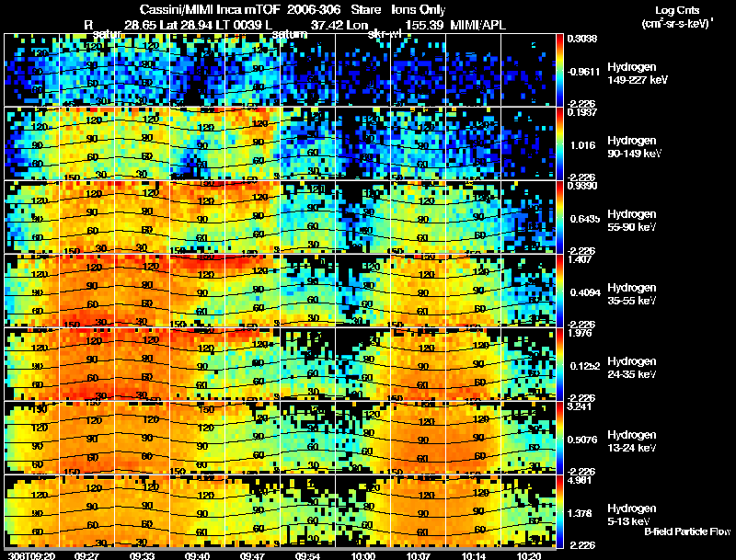Click the '09:33' time axis label
Image resolution: width=736 pixels, height=560 pixels.
pos(142,555)
